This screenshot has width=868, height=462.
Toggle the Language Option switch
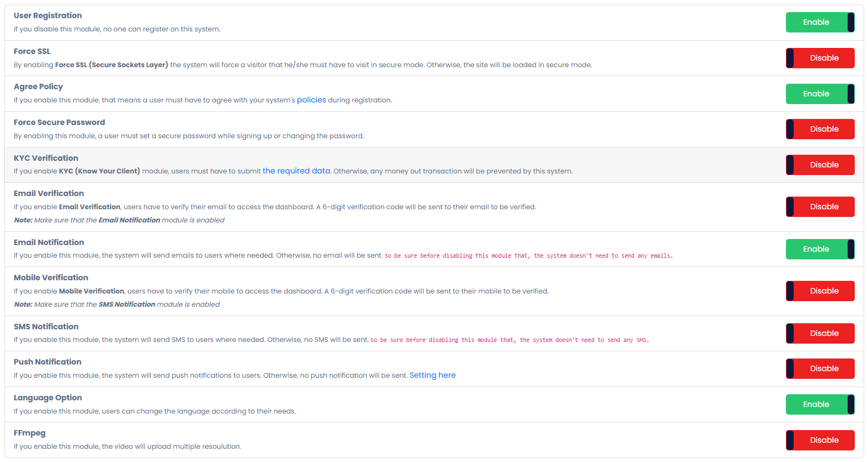(x=820, y=404)
